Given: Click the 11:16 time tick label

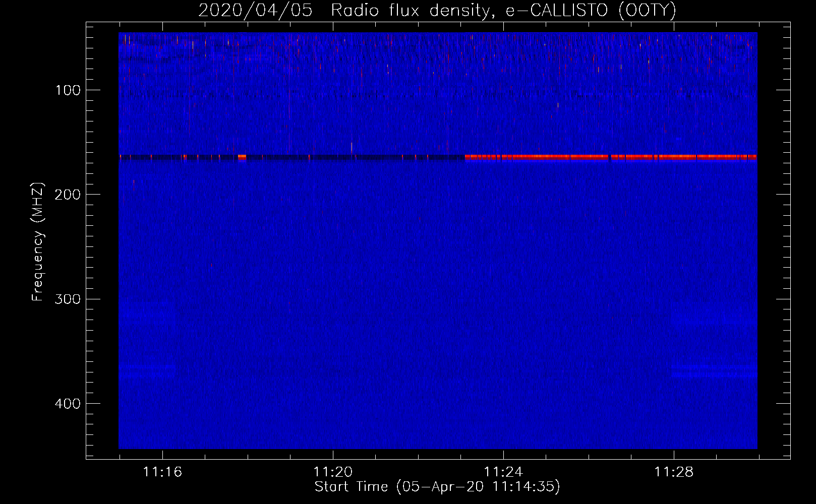Looking at the screenshot, I should point(162,472).
